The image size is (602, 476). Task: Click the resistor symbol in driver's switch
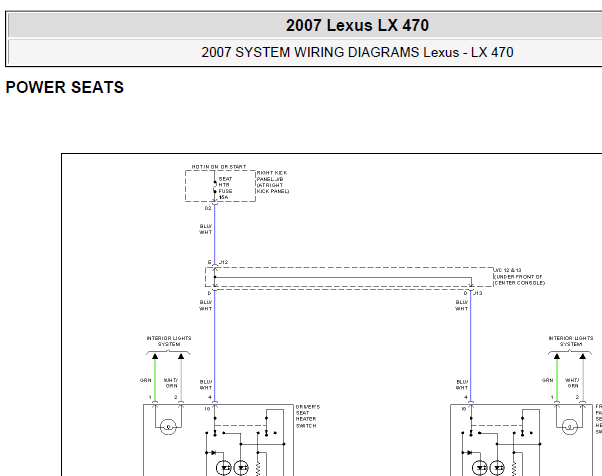[x=258, y=468]
